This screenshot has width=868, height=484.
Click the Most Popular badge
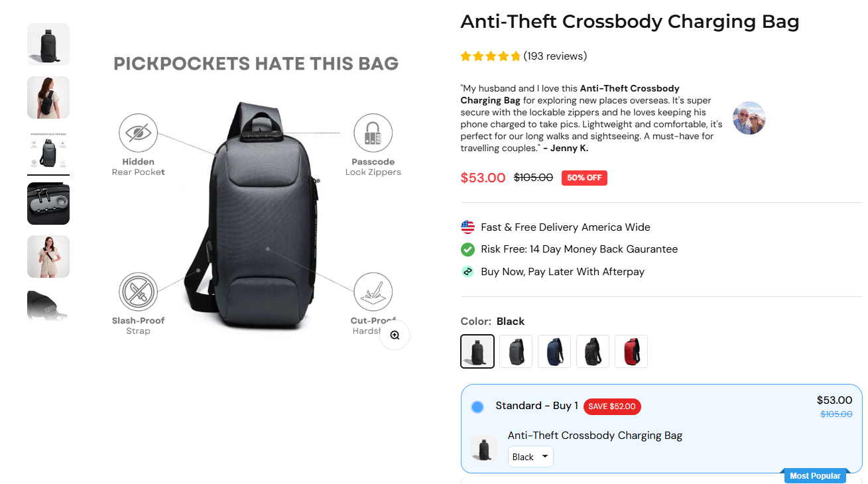pos(815,475)
